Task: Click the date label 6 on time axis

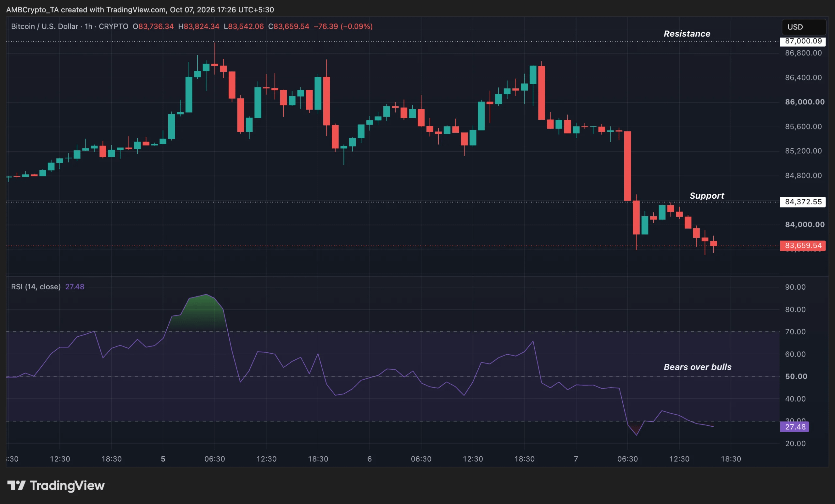Action: [x=369, y=459]
